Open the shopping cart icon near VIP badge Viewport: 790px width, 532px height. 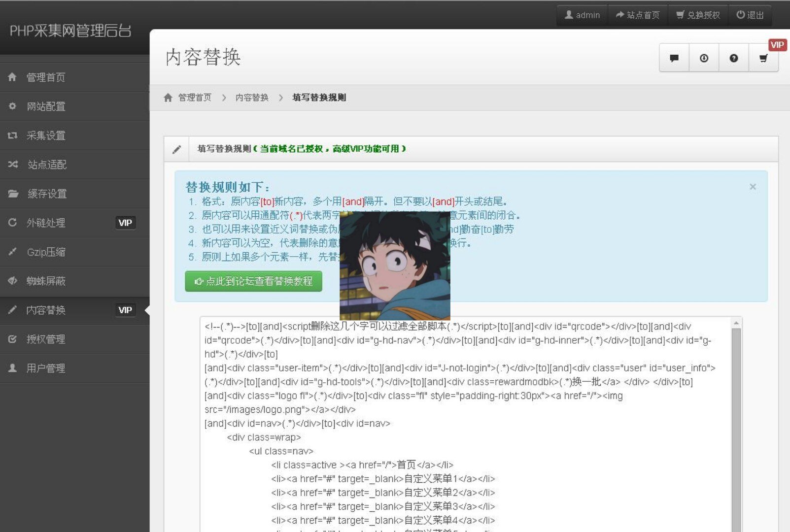pyautogui.click(x=763, y=58)
